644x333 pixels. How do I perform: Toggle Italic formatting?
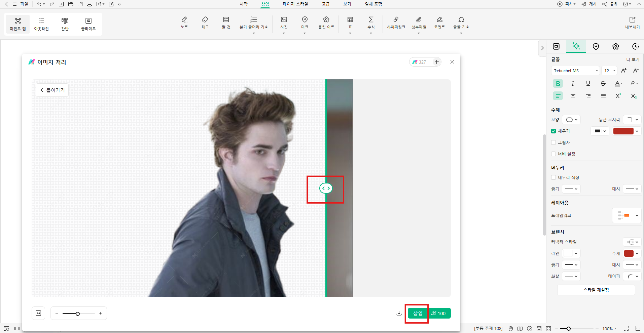(x=573, y=83)
